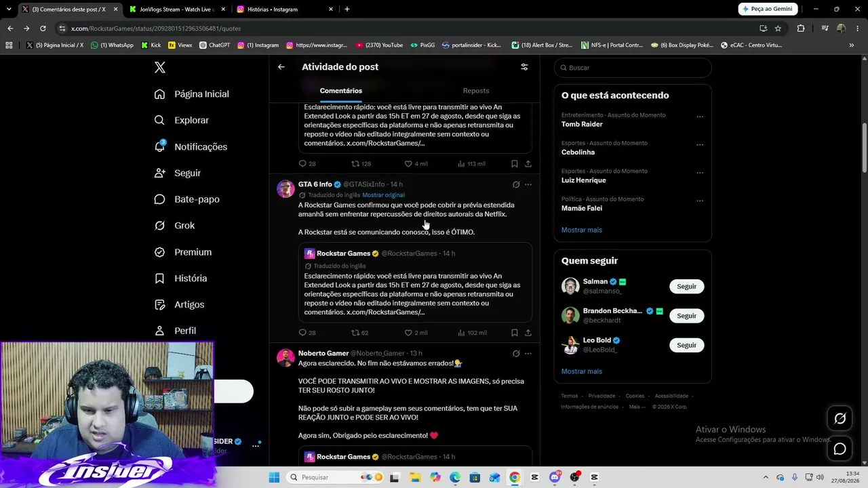Open the Chrome extensions puzzle icon
The width and height of the screenshot is (868, 488).
pos(801,28)
